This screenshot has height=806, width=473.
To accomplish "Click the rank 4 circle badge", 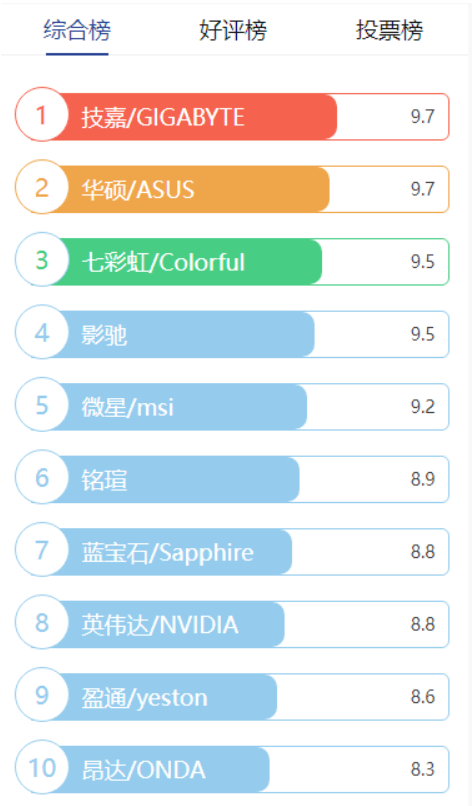I will pyautogui.click(x=42, y=332).
